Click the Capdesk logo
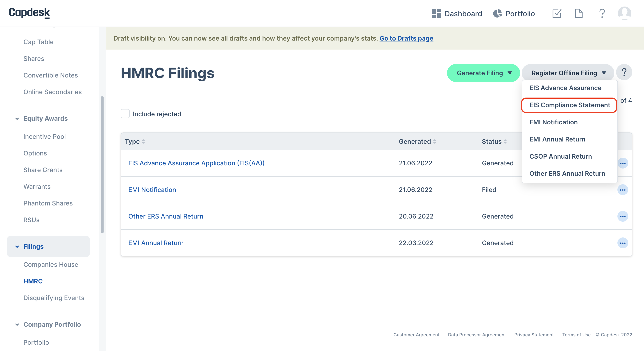 [29, 13]
